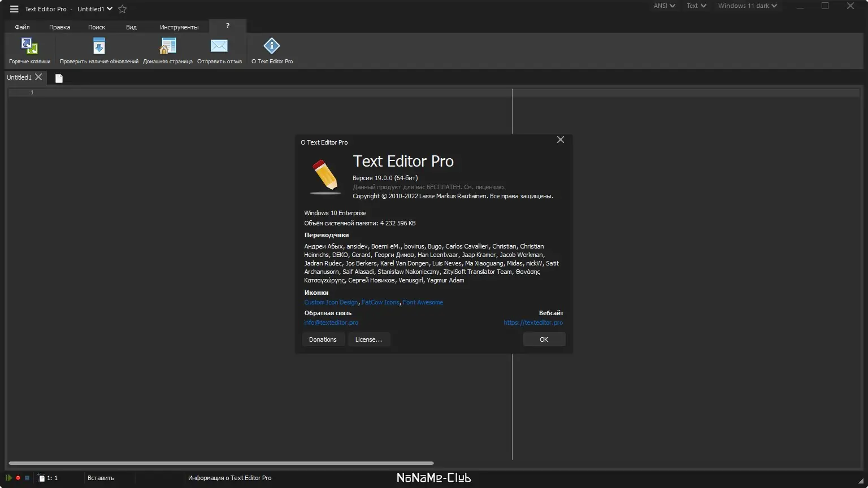Open the Windows 11 dark theme dropdown
This screenshot has height=488, width=868.
748,6
